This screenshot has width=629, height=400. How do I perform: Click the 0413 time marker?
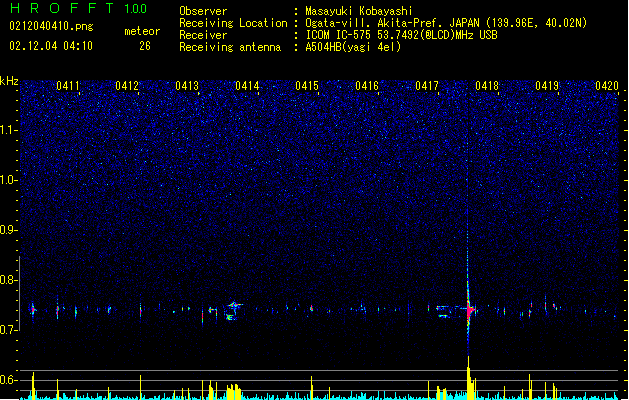pos(187,86)
